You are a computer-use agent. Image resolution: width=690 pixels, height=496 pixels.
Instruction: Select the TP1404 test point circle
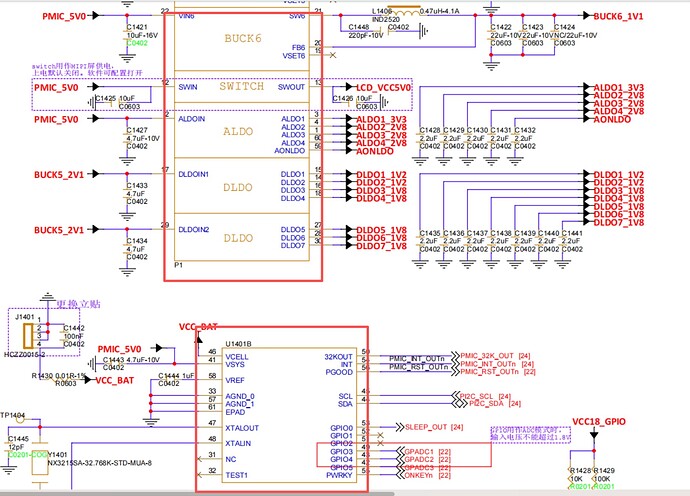point(20,420)
